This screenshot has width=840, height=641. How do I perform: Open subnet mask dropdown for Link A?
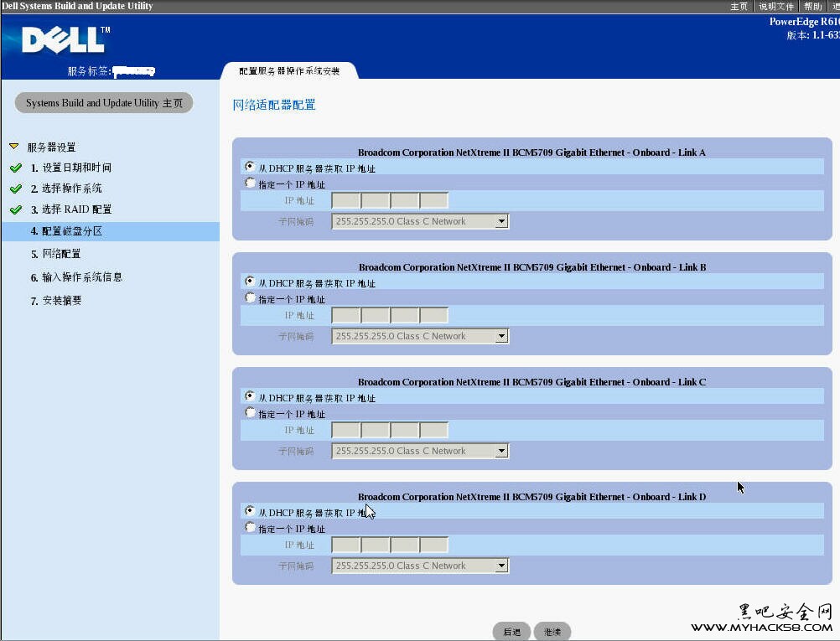coord(501,222)
